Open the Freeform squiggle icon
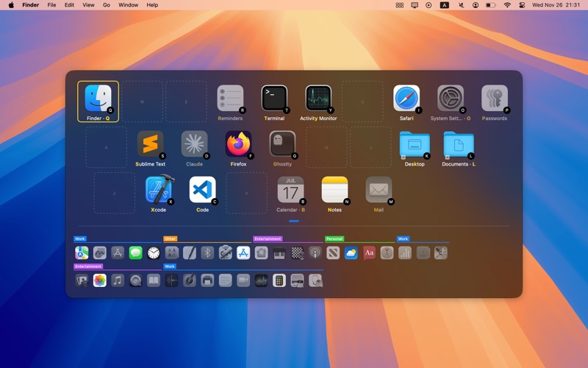Screen dimensions: 588x368 100,252
